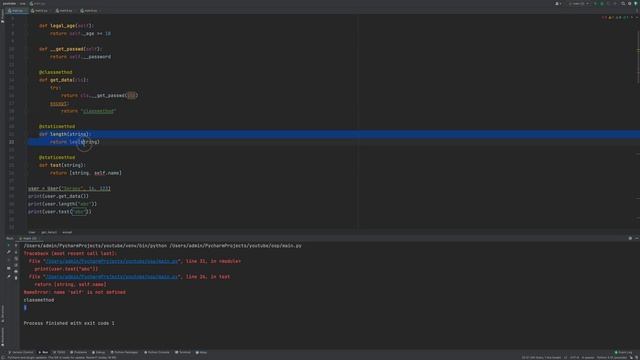Jump down the stack trace with down arrow
This screenshot has height=360, width=640.
tap(16, 252)
